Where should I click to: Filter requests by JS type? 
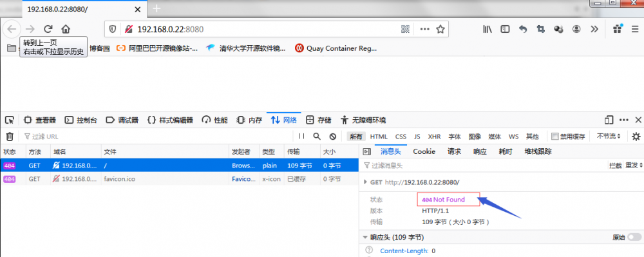click(x=417, y=137)
